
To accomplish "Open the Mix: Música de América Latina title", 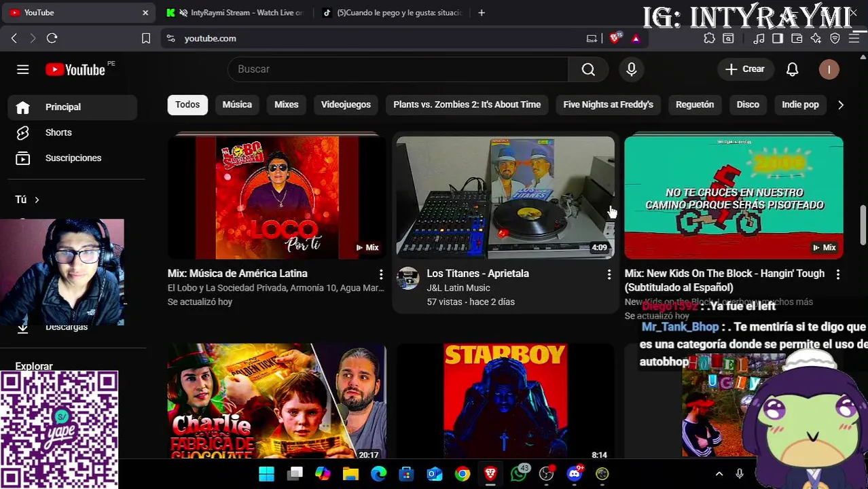I will [238, 273].
